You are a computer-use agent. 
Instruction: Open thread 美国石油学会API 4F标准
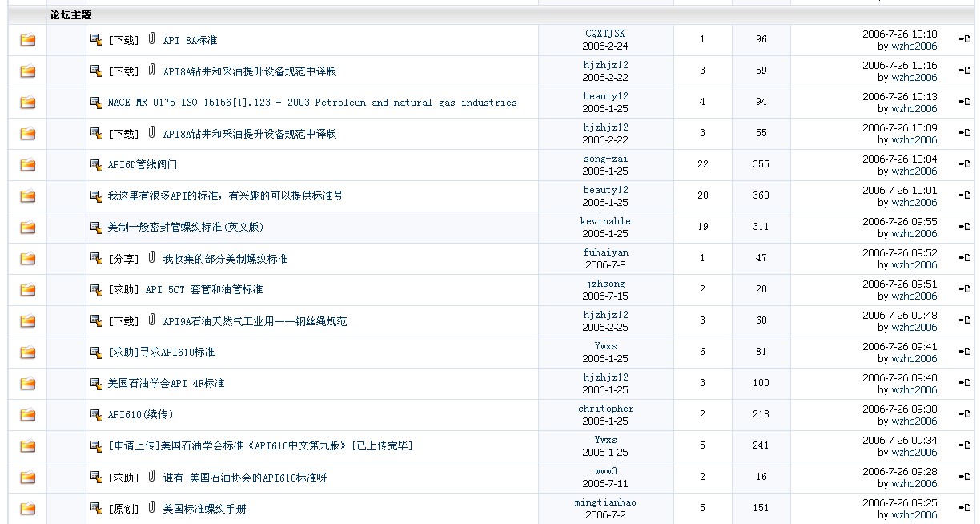tap(166, 384)
